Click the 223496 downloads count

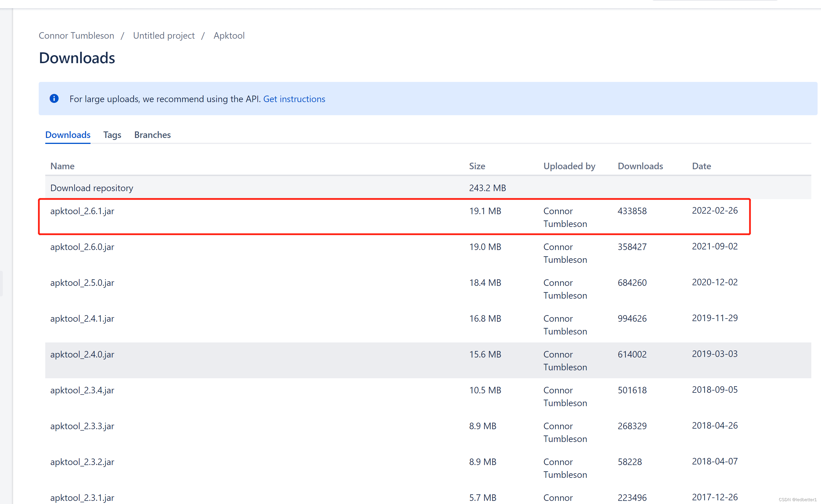coord(632,498)
